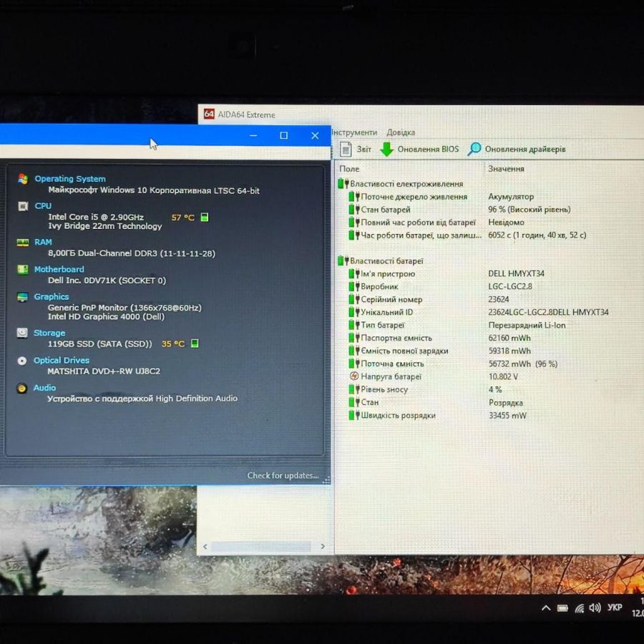
Task: Close the Speccy window
Action: tap(315, 135)
